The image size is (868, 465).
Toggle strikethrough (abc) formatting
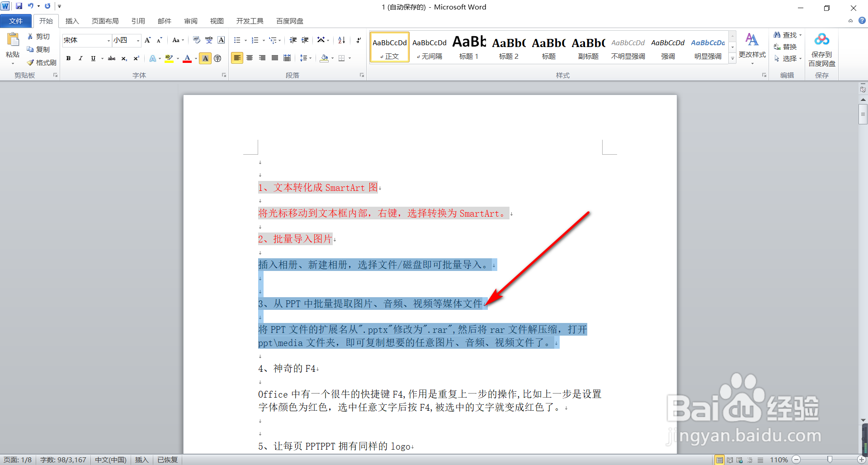click(x=112, y=58)
